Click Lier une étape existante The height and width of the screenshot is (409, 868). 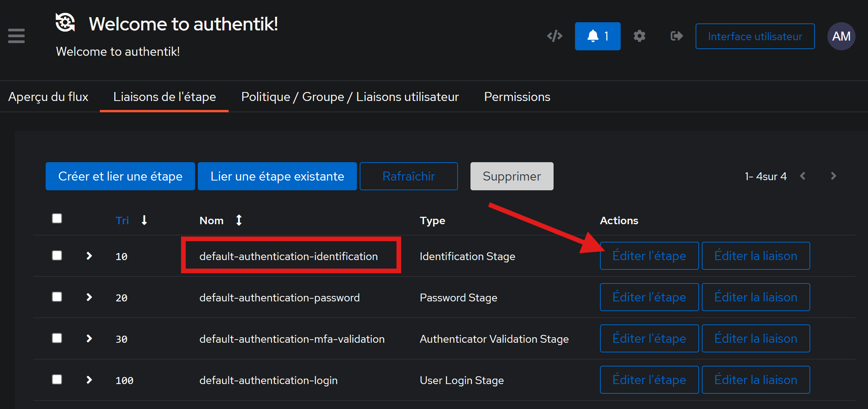pyautogui.click(x=277, y=176)
